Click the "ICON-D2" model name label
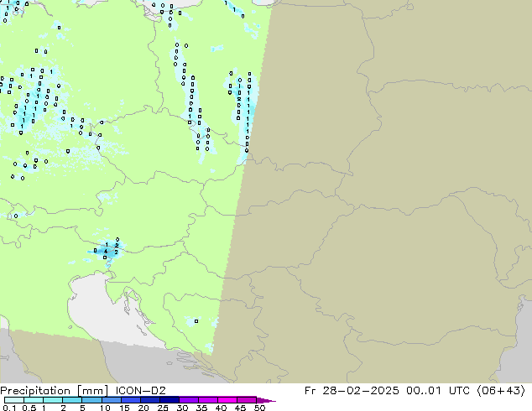Image resolution: width=532 pixels, height=411 pixels. pyautogui.click(x=140, y=391)
